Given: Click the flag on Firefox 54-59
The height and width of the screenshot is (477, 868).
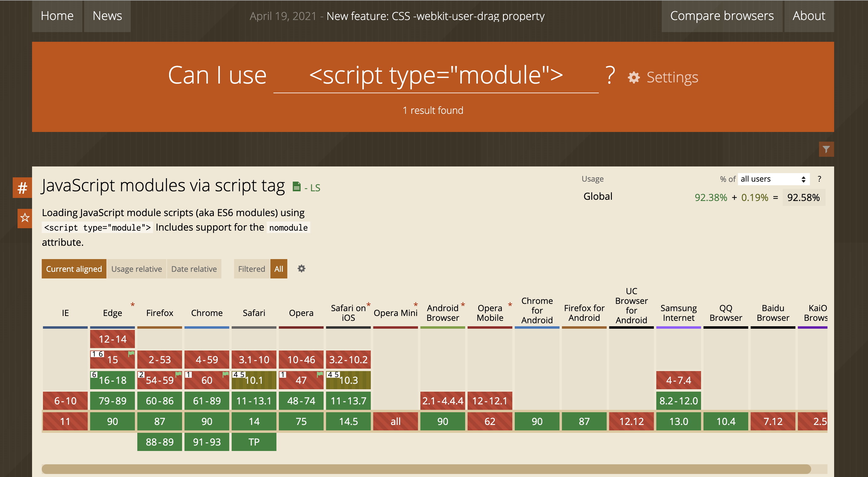Looking at the screenshot, I should coord(178,374).
